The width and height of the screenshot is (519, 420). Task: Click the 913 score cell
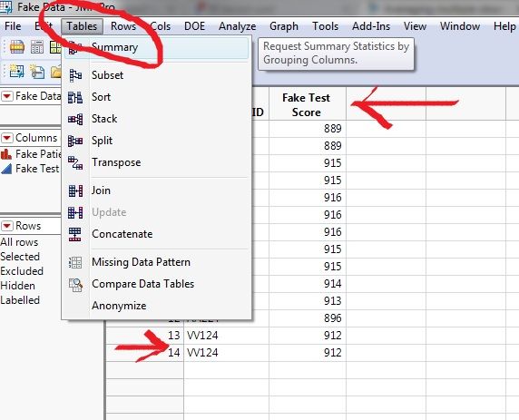pyautogui.click(x=308, y=301)
